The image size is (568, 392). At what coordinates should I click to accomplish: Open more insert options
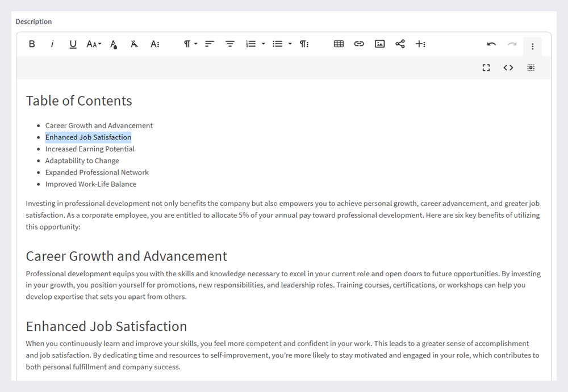(420, 44)
